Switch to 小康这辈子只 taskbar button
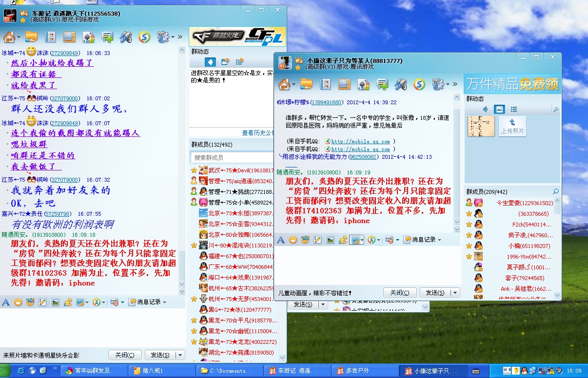 point(432,371)
